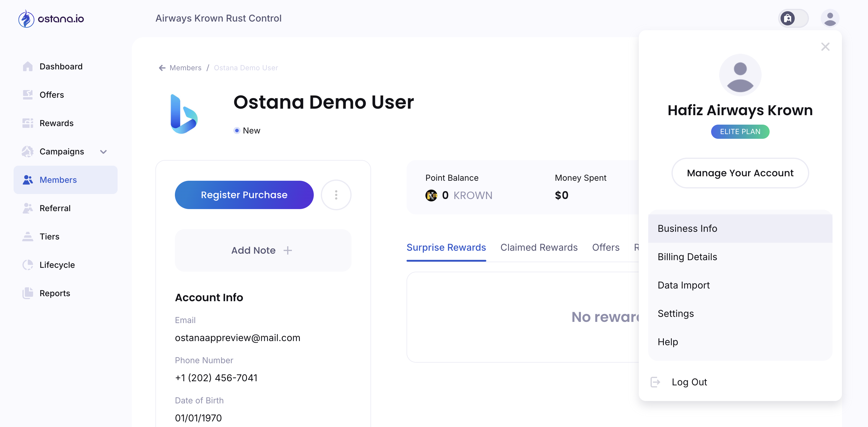Switch to the Claimed Rewards tab
Image resolution: width=868 pixels, height=427 pixels.
pyautogui.click(x=539, y=247)
